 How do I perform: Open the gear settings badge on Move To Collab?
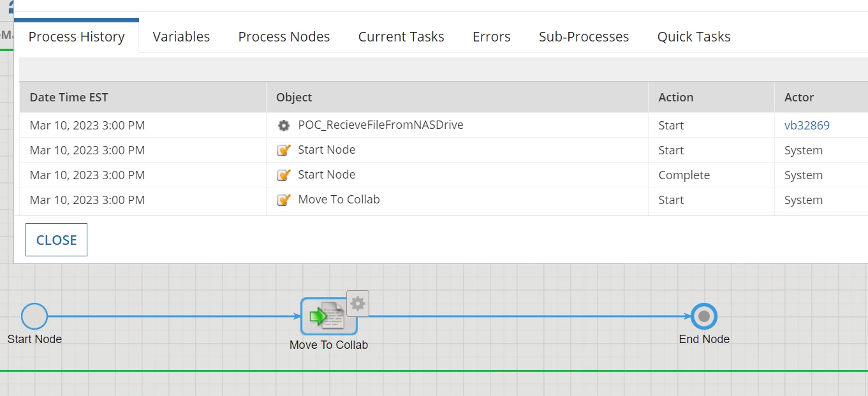pyautogui.click(x=358, y=304)
